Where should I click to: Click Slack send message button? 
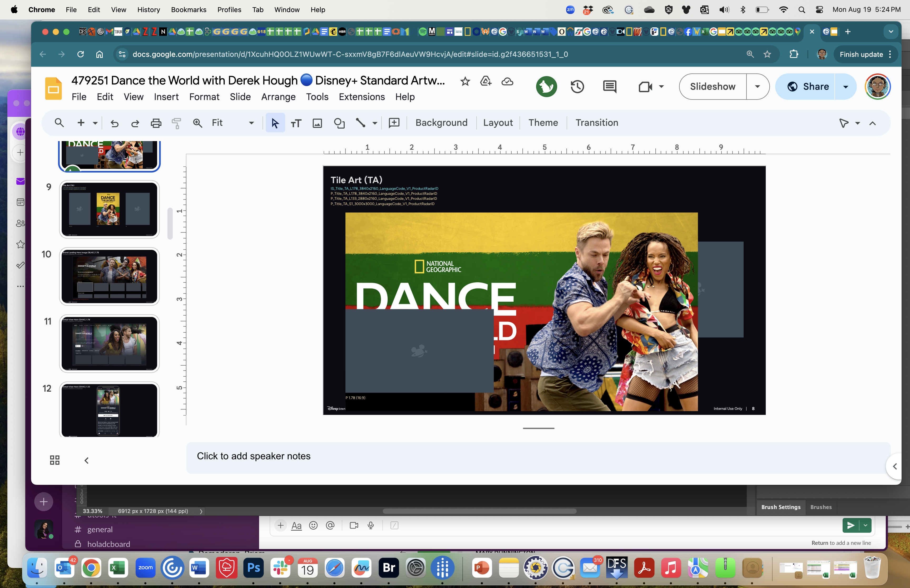pyautogui.click(x=850, y=526)
